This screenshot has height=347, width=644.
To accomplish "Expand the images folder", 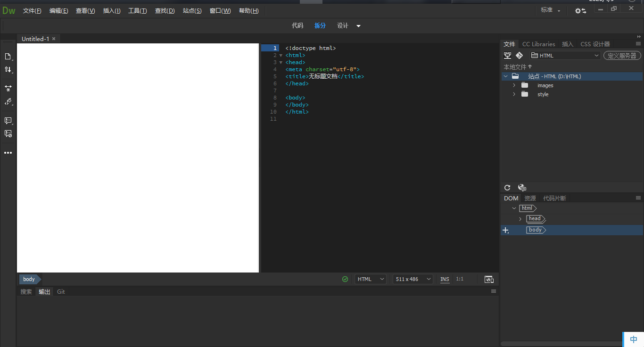I will point(514,85).
